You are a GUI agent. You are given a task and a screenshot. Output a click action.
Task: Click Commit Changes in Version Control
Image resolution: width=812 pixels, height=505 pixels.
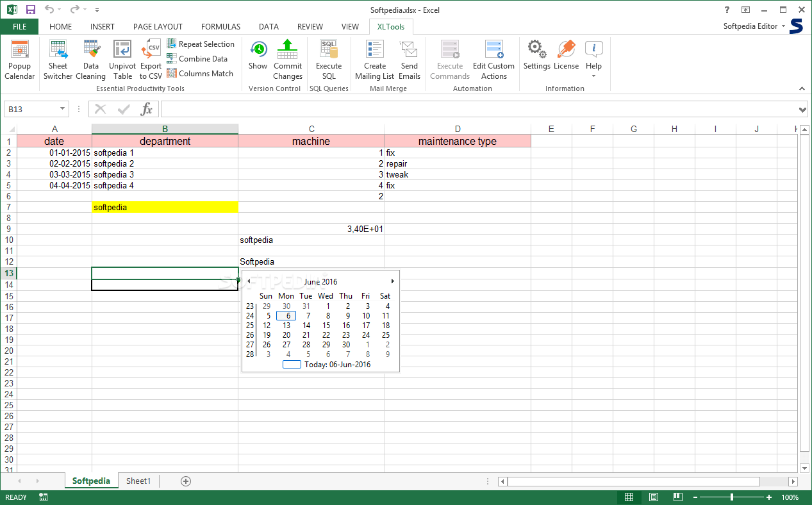[288, 60]
